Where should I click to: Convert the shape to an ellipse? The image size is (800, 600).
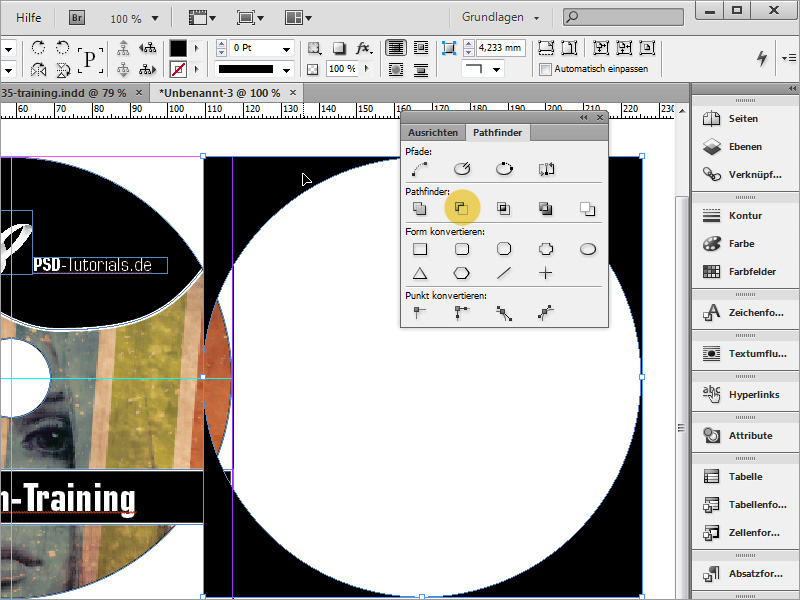tap(587, 249)
